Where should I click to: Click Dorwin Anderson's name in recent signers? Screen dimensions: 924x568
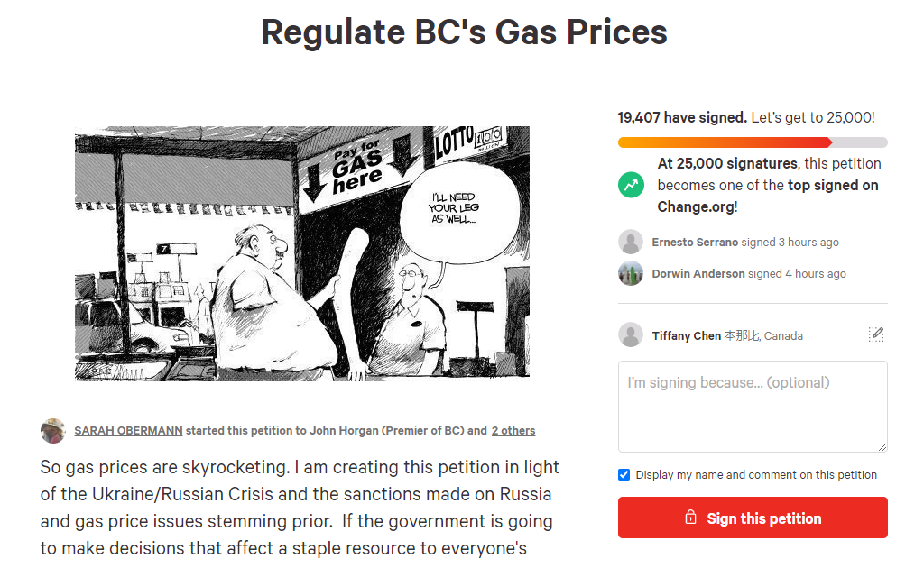698,273
